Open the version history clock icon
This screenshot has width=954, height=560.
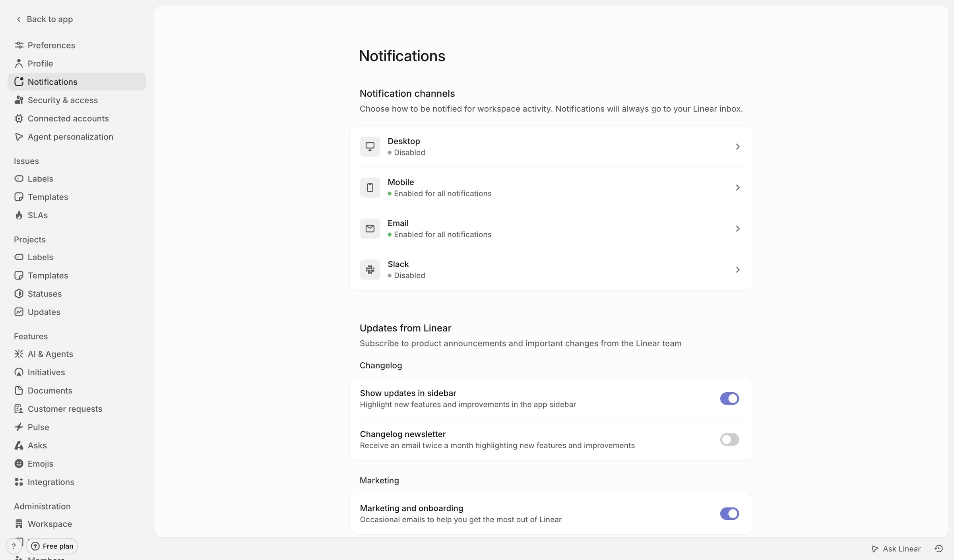click(939, 549)
